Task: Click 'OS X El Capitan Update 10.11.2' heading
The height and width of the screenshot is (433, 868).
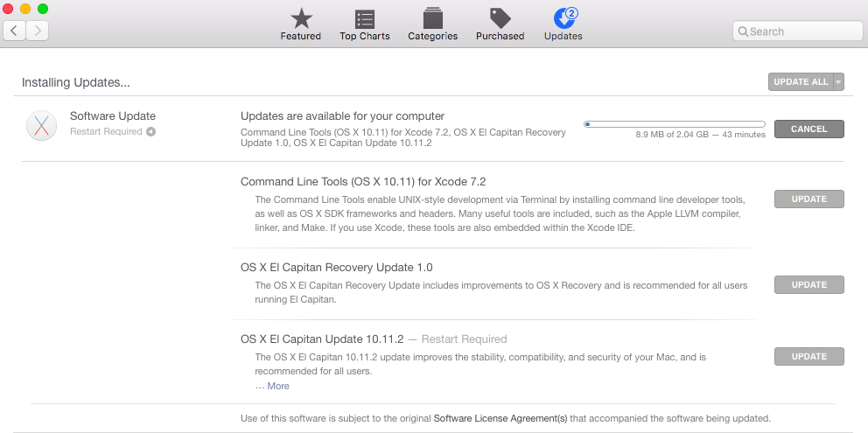Action: pos(322,339)
